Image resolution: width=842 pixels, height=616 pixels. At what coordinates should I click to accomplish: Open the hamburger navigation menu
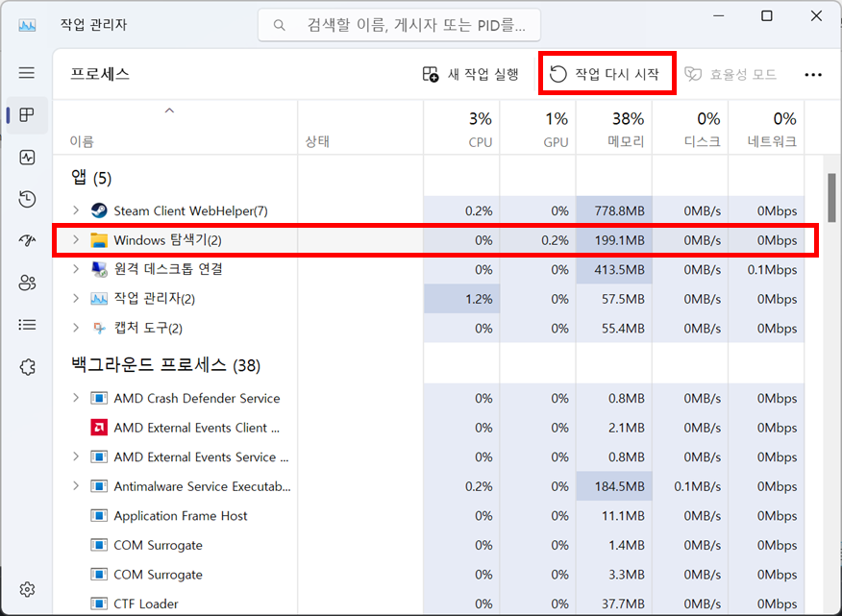(26, 72)
